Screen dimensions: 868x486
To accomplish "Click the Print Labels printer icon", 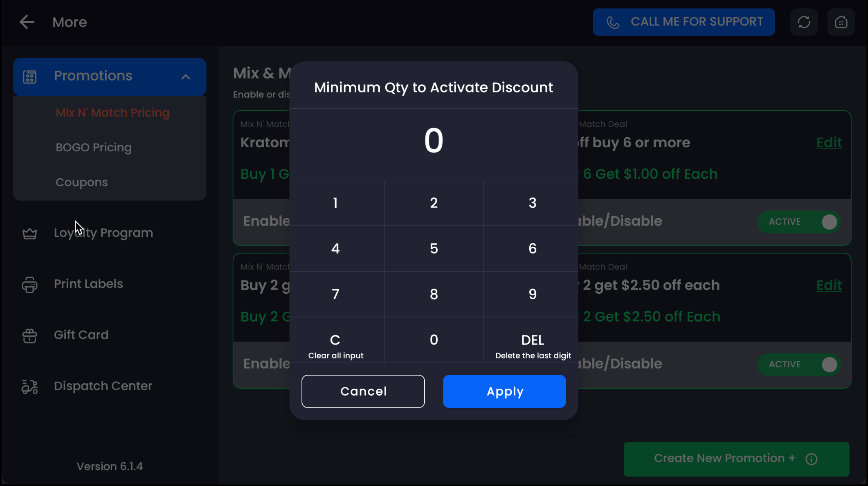I will [29, 285].
